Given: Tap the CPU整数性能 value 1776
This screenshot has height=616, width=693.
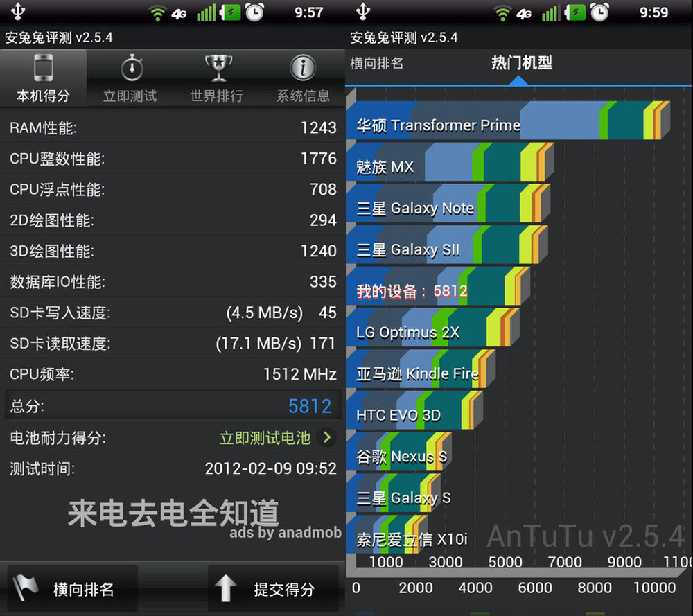Looking at the screenshot, I should click(319, 158).
